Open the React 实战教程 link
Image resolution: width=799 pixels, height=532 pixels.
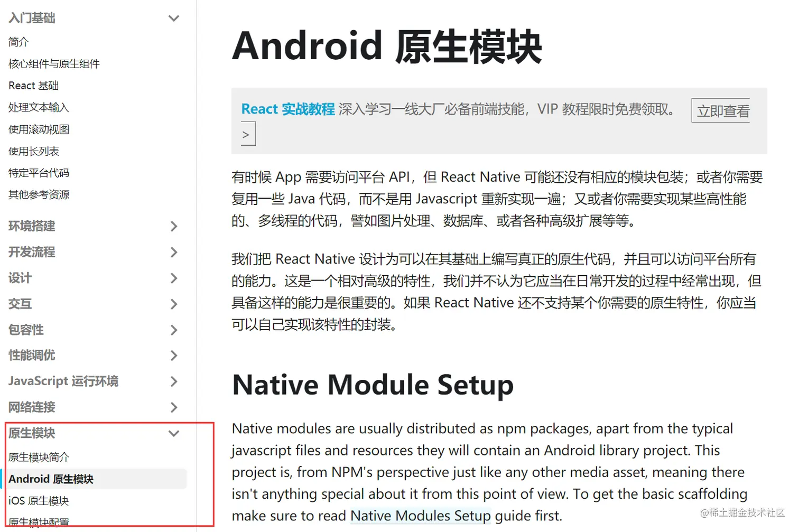click(x=287, y=109)
